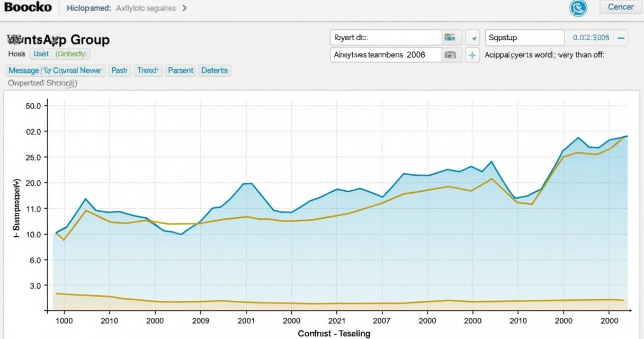Click the 26.0 y-axis label
Screen dimensions: 644x339
tap(33, 157)
